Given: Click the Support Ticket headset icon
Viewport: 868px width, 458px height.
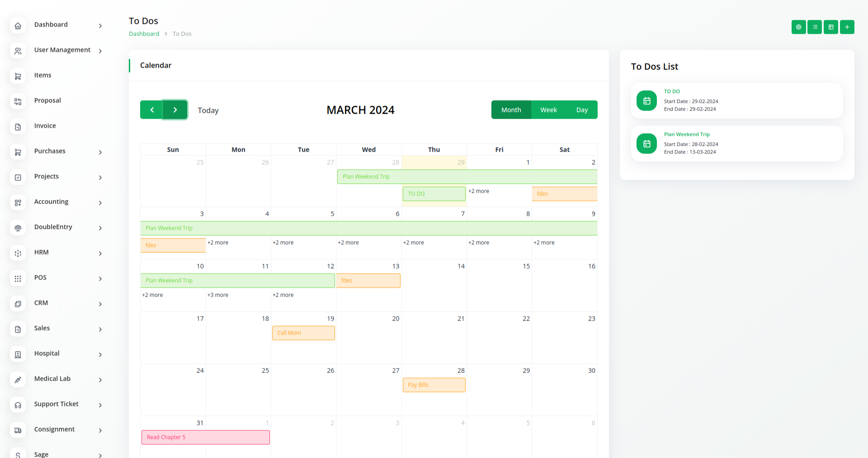Looking at the screenshot, I should 18,405.
